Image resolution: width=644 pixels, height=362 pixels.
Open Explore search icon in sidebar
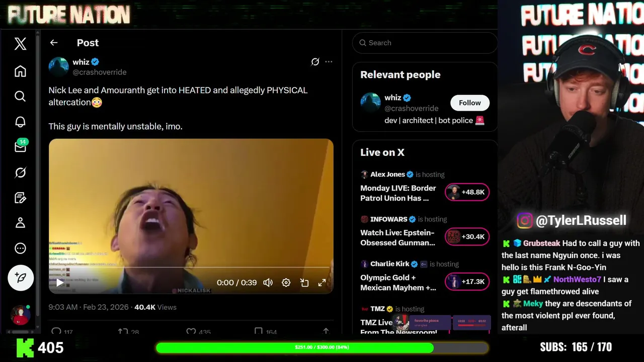(x=20, y=96)
